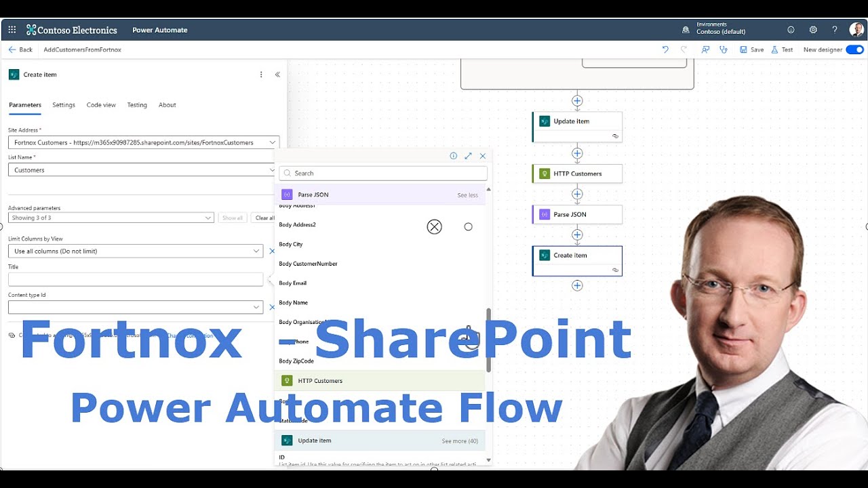Select the Parse JSON action card
Screen dimensions: 868x488
coord(577,214)
